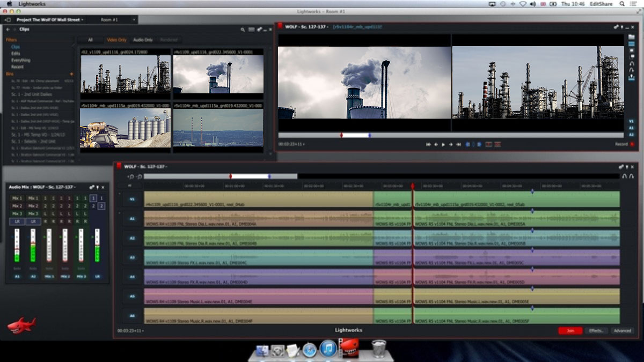Viewport: 644px width, 362px height.
Task: Toggle the A3 track button in timeline
Action: 131,257
